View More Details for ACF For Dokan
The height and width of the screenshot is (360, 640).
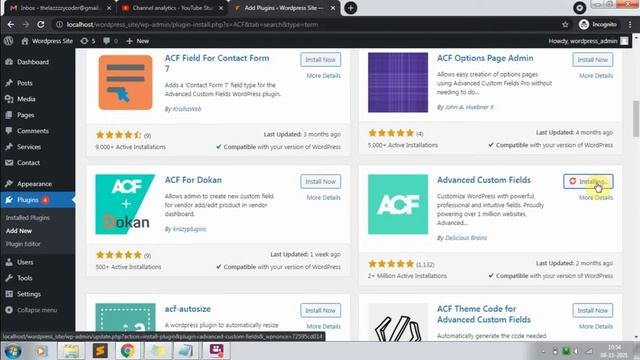pos(323,197)
